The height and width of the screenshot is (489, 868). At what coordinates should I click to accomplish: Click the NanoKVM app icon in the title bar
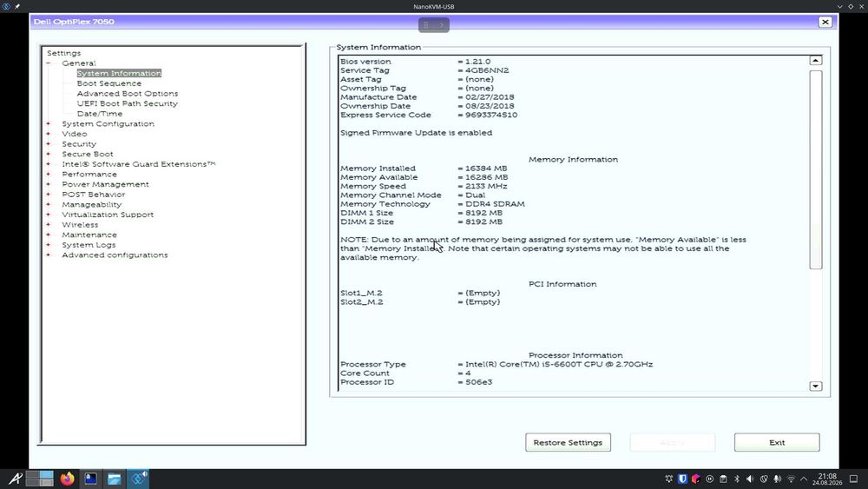coord(7,6)
